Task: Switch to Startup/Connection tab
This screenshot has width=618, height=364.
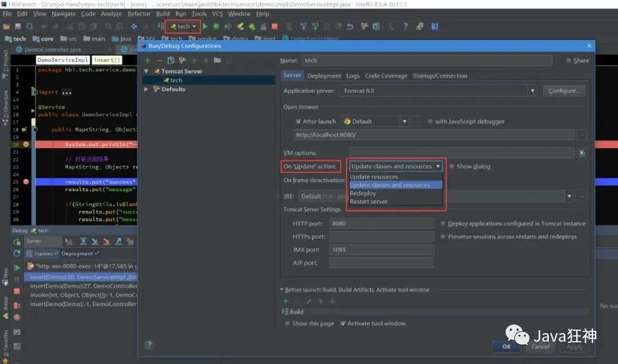Action: pyautogui.click(x=440, y=76)
